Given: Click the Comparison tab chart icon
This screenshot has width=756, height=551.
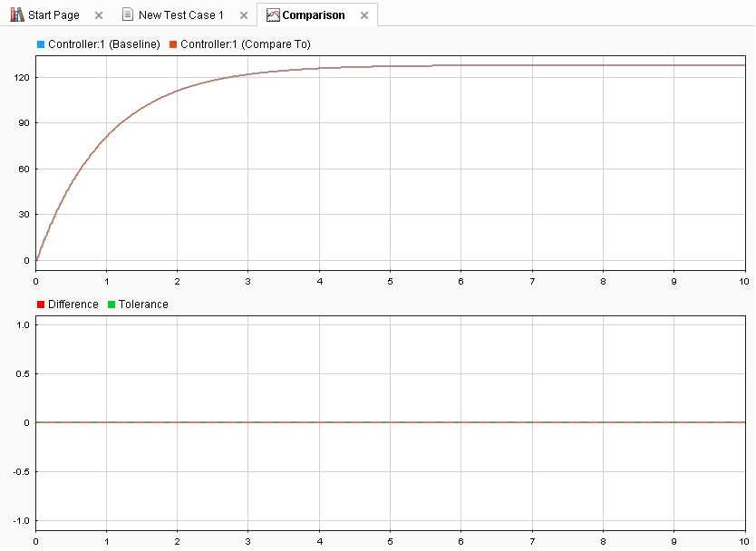Looking at the screenshot, I should tap(273, 14).
